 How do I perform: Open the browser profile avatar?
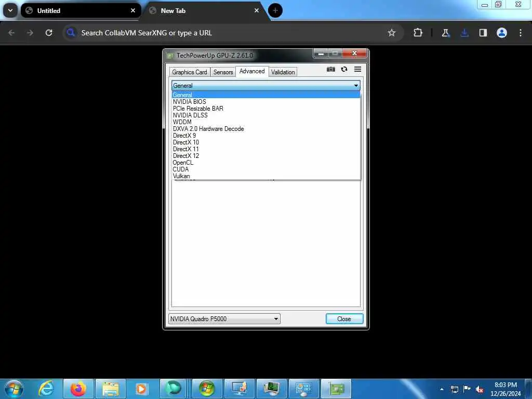502,33
